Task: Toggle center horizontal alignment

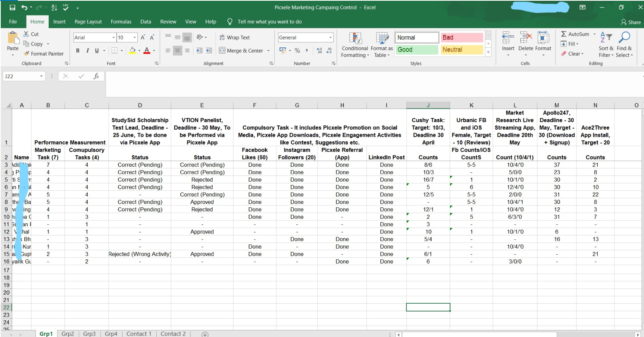Action: click(178, 50)
